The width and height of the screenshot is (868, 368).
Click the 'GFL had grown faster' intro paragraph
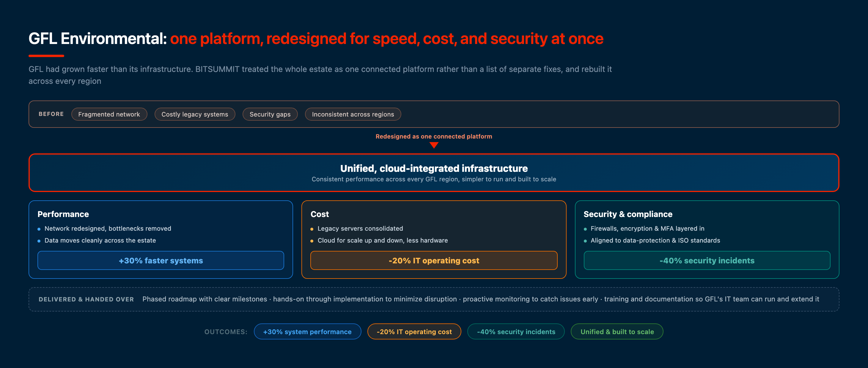click(320, 75)
